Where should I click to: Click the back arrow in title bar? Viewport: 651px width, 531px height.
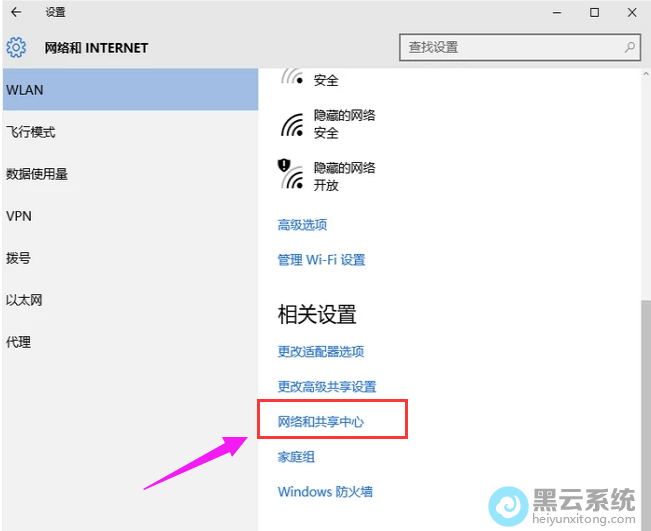15,13
